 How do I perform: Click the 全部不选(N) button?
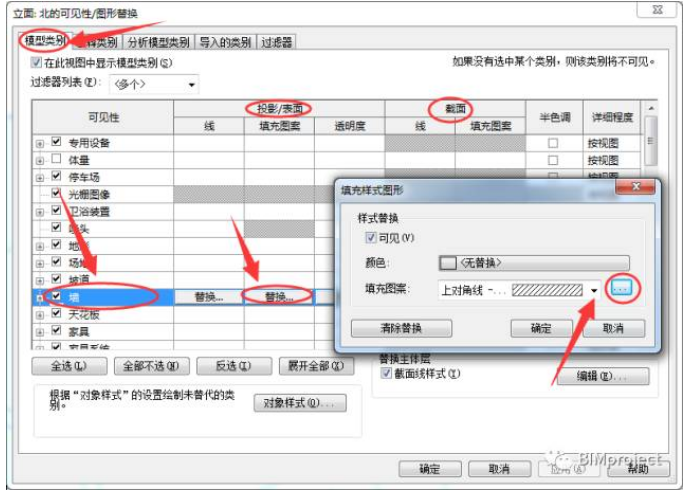coord(151,366)
